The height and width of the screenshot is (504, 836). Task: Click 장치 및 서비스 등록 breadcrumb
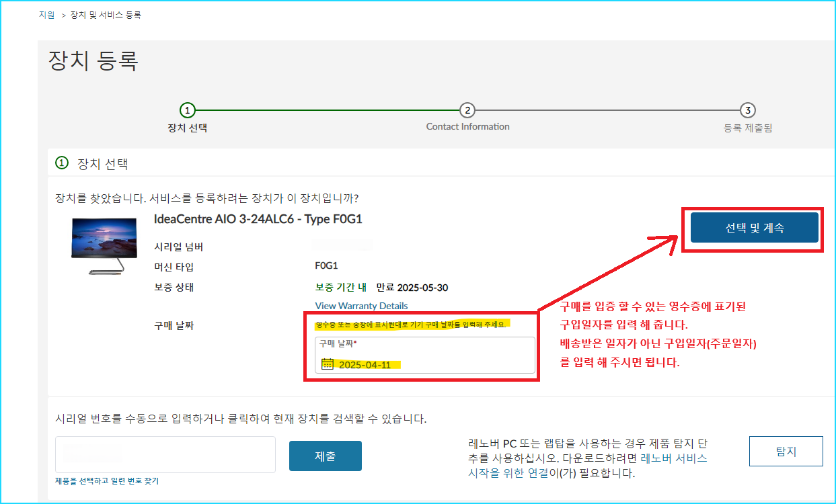click(106, 14)
